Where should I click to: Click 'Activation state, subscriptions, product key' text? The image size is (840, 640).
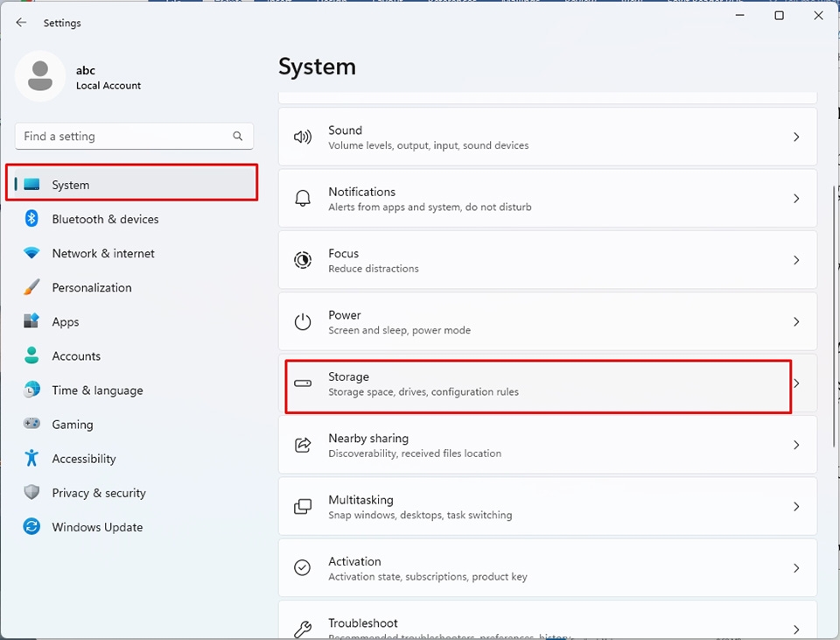point(428,577)
